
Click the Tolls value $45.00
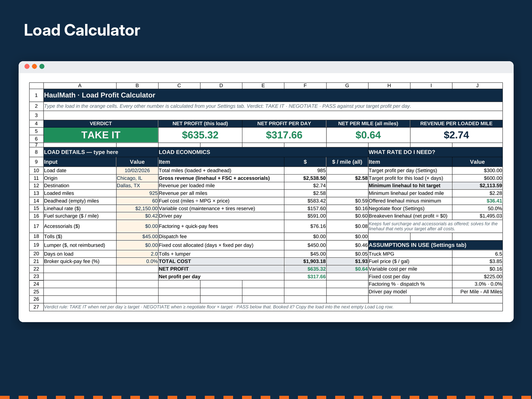coord(137,236)
